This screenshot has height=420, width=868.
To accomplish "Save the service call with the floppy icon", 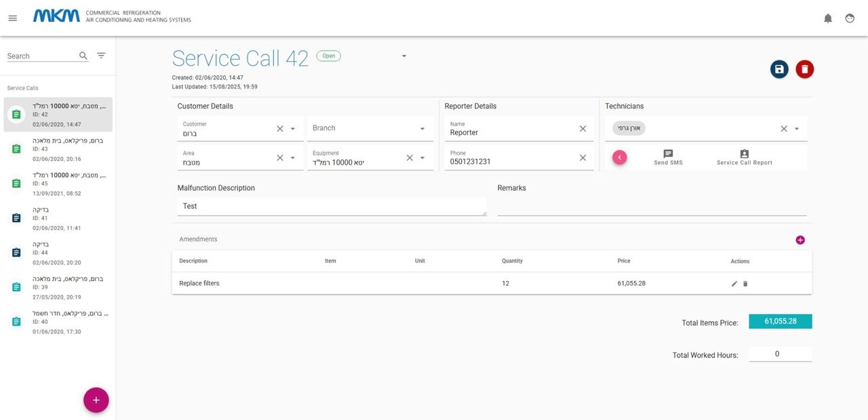I will [x=779, y=69].
